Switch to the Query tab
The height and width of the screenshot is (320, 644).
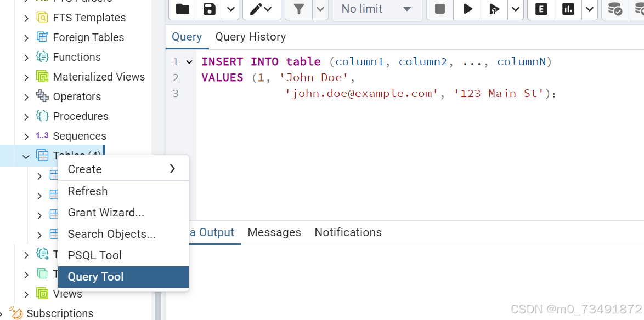click(x=187, y=37)
